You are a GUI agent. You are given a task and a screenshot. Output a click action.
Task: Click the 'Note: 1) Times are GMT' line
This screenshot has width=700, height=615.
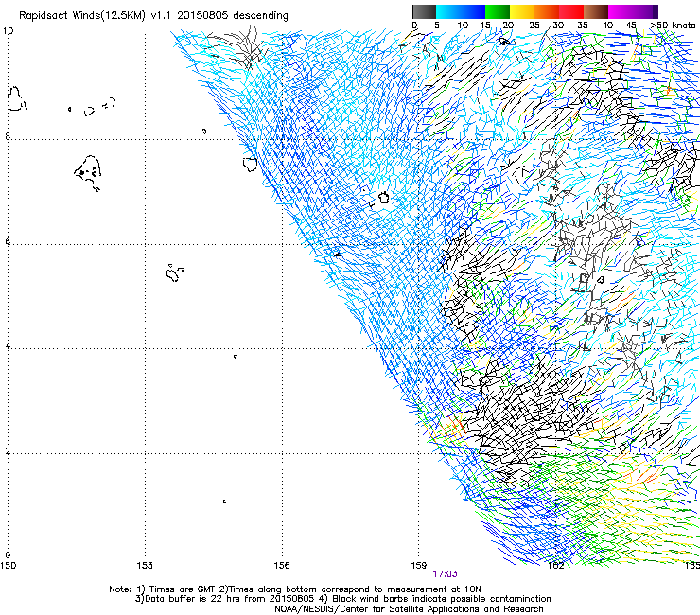coord(295,589)
